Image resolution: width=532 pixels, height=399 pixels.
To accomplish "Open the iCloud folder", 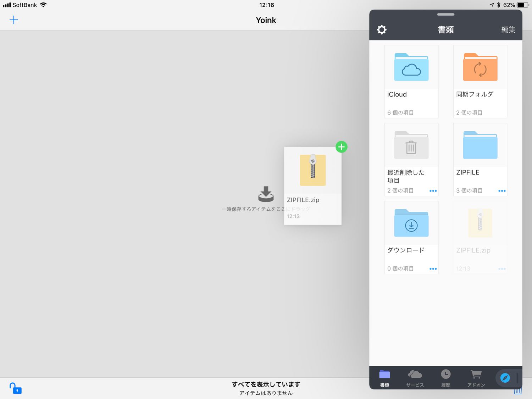I will [411, 81].
